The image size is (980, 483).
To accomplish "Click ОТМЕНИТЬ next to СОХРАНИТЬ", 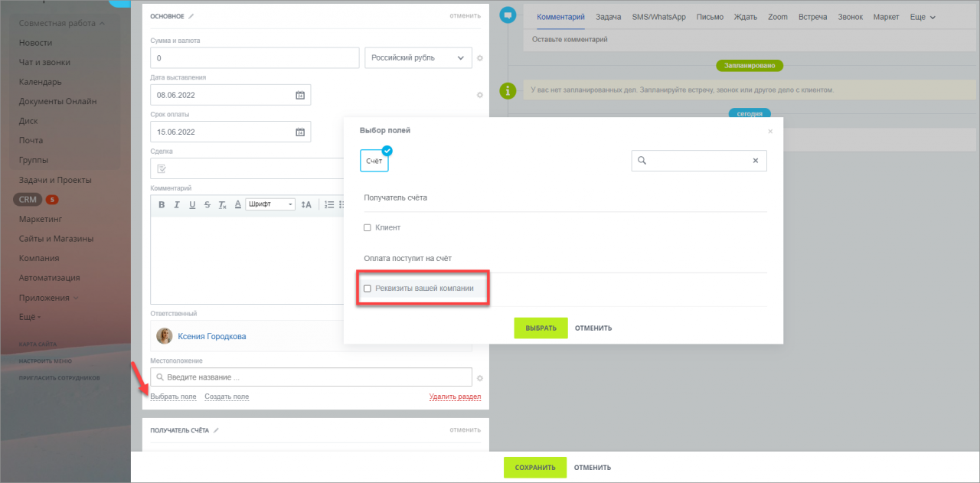I will 593,468.
